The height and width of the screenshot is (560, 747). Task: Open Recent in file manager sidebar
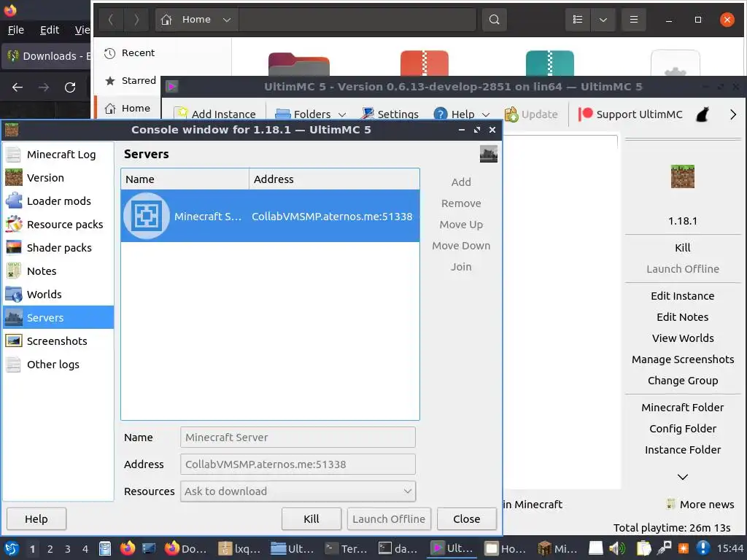pos(162,52)
